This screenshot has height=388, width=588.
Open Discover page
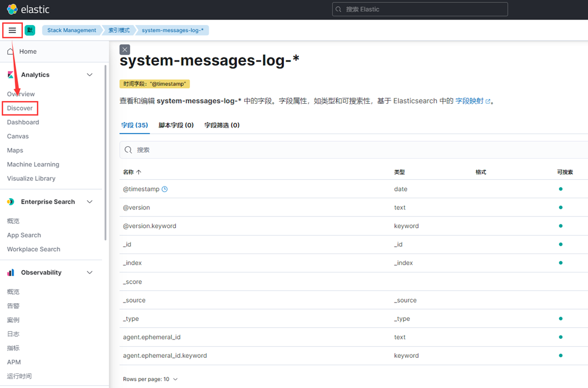[x=20, y=108]
